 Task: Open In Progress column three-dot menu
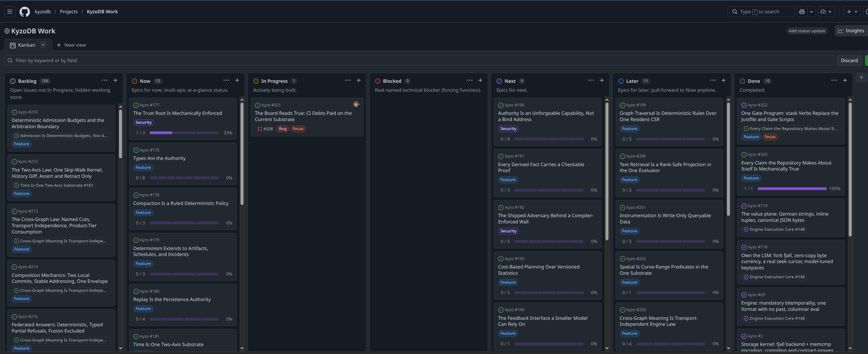pos(348,80)
